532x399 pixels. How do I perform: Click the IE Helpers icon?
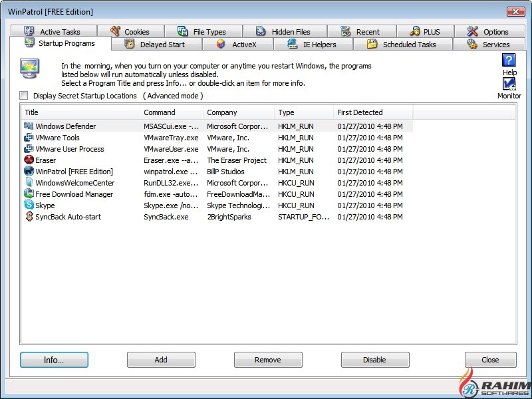click(x=293, y=44)
